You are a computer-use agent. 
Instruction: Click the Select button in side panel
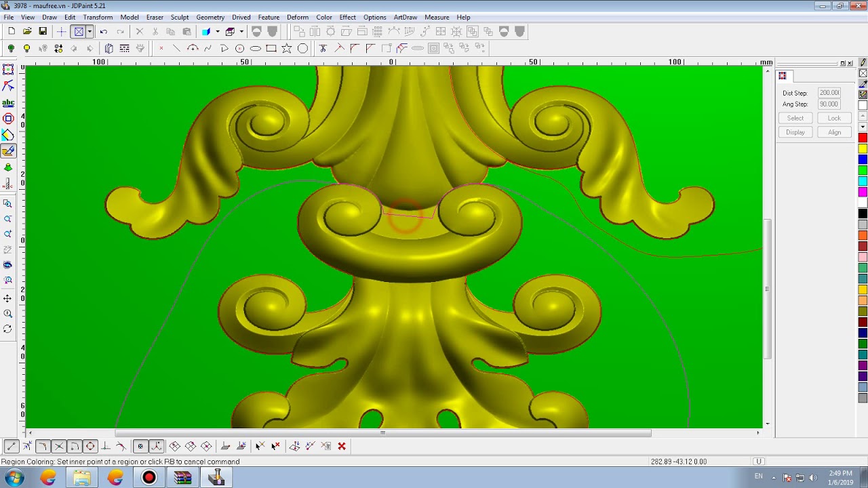795,118
